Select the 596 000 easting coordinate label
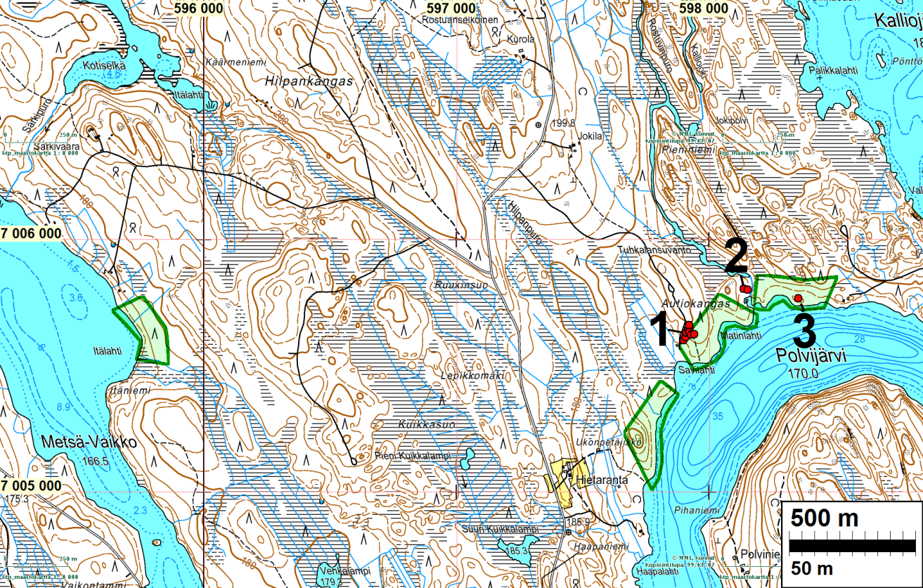This screenshot has height=588, width=923. (197, 8)
